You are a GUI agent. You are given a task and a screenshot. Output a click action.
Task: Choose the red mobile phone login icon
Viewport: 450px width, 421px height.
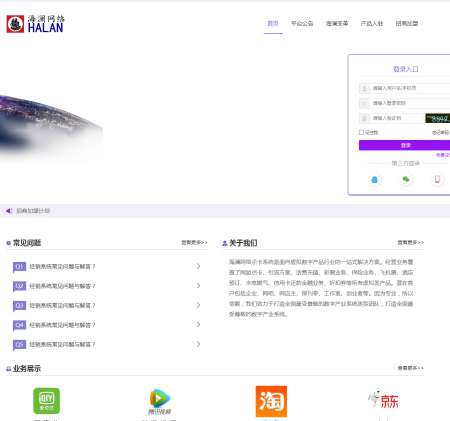pos(437,180)
